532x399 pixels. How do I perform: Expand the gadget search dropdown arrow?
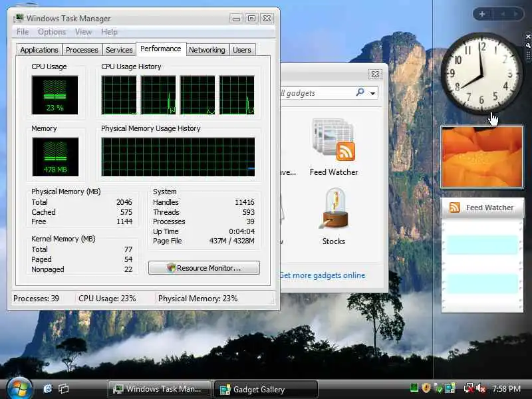coord(372,93)
